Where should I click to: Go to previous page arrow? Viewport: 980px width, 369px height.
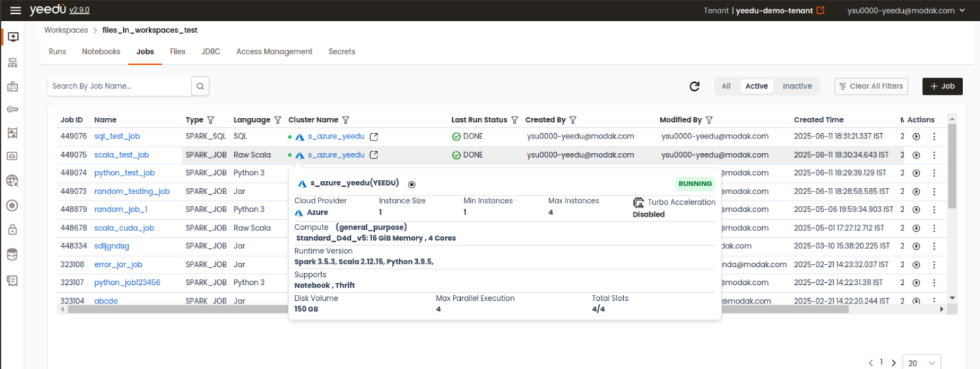pyautogui.click(x=871, y=363)
